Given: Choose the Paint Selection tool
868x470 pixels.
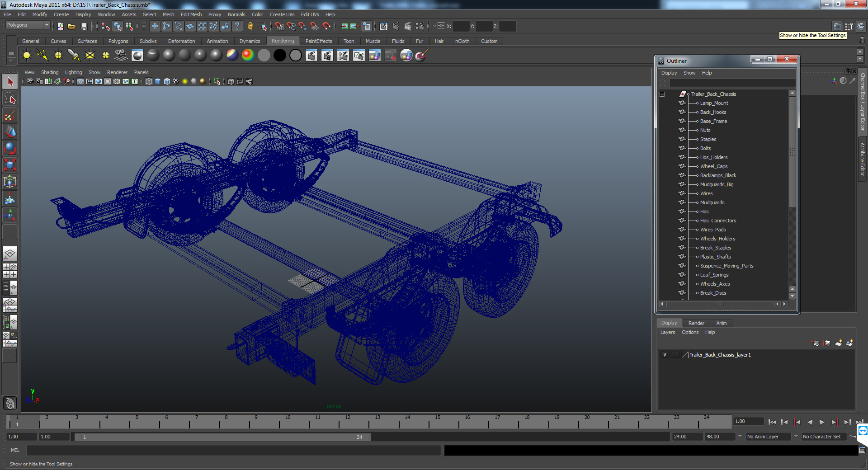Looking at the screenshot, I should point(10,115).
